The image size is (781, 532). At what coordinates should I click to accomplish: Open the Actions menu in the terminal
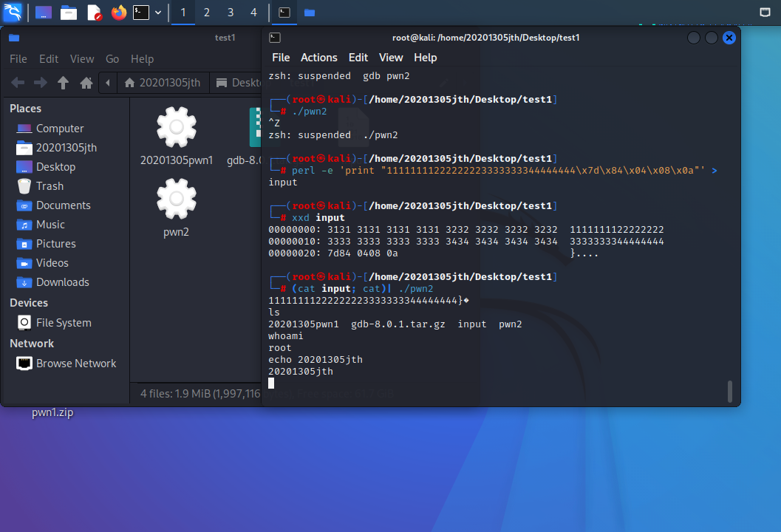pyautogui.click(x=318, y=58)
